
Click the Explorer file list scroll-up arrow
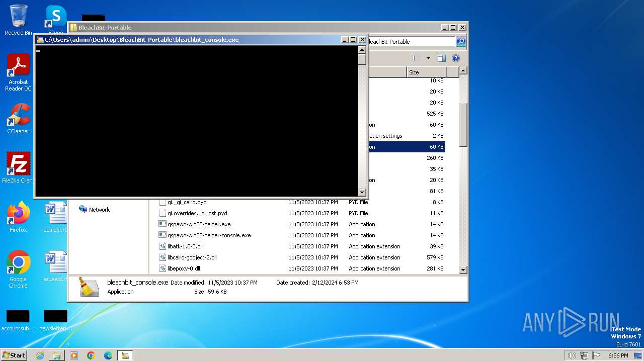pos(463,71)
